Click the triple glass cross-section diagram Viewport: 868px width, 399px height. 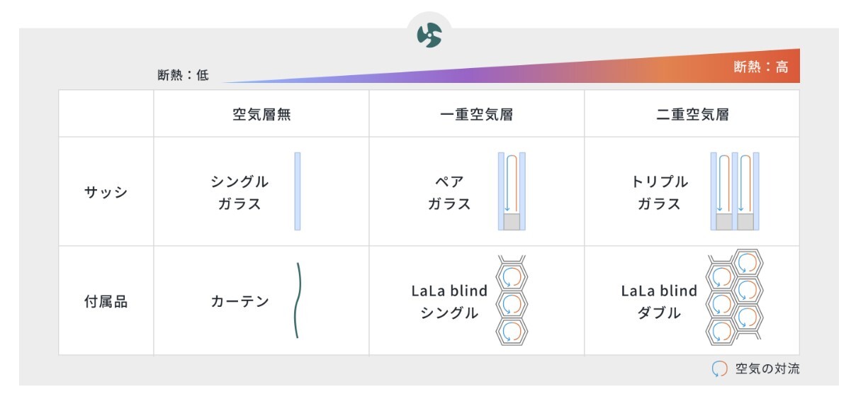[735, 191]
